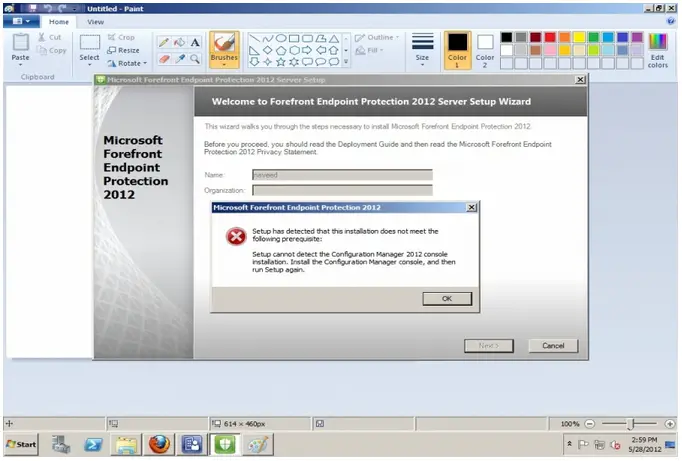This screenshot has height=461, width=682.
Task: Open the Paint help question mark
Action: click(671, 21)
